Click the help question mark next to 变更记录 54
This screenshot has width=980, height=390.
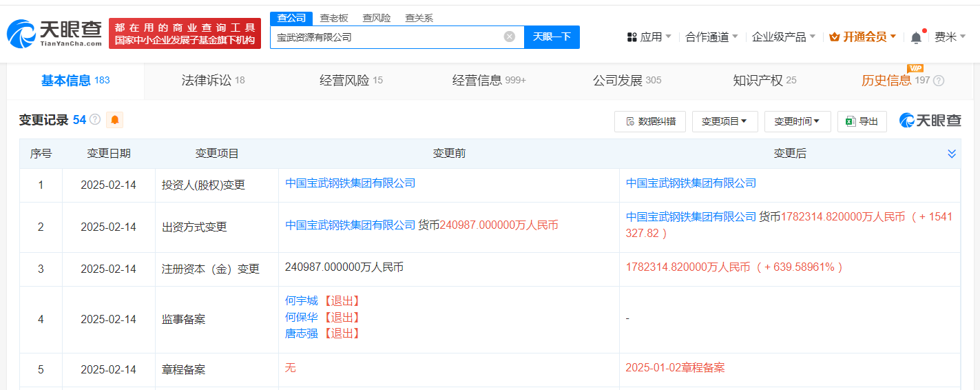click(95, 120)
